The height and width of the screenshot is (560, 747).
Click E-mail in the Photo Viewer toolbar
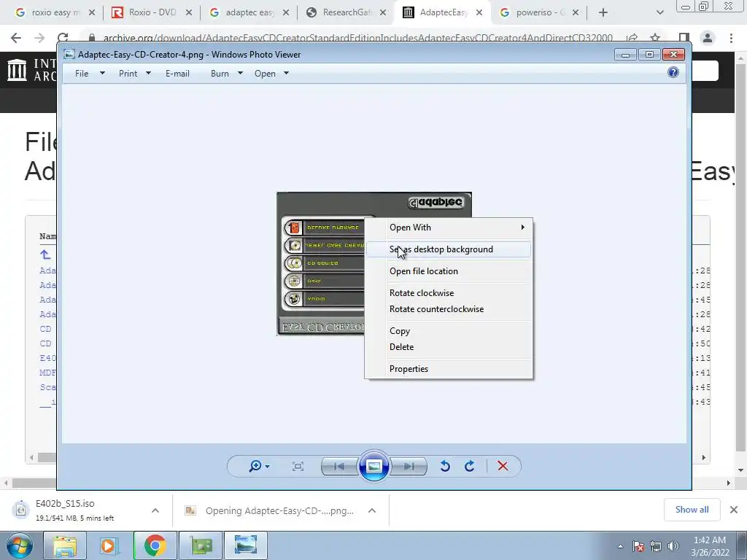(177, 74)
